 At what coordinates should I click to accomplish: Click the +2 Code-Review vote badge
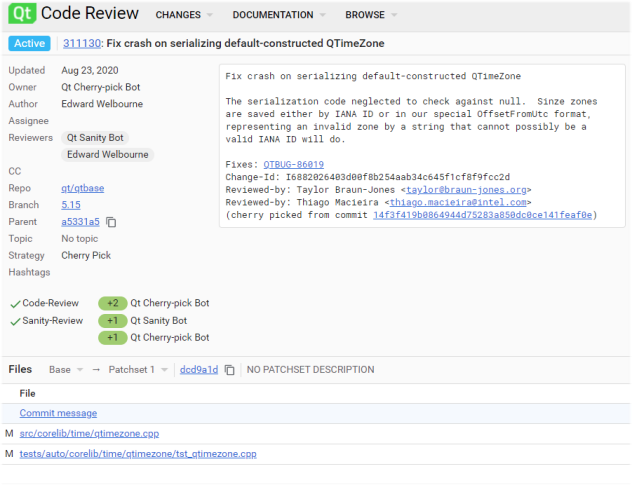(111, 303)
